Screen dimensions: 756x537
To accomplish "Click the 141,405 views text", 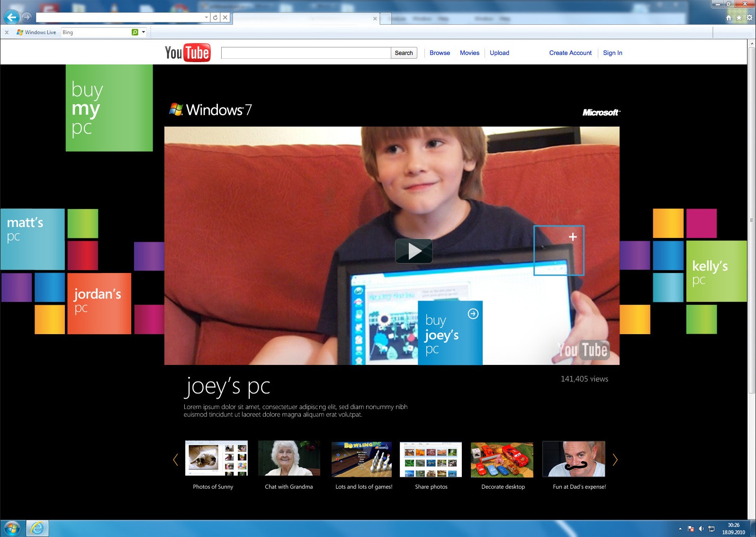I will (584, 379).
